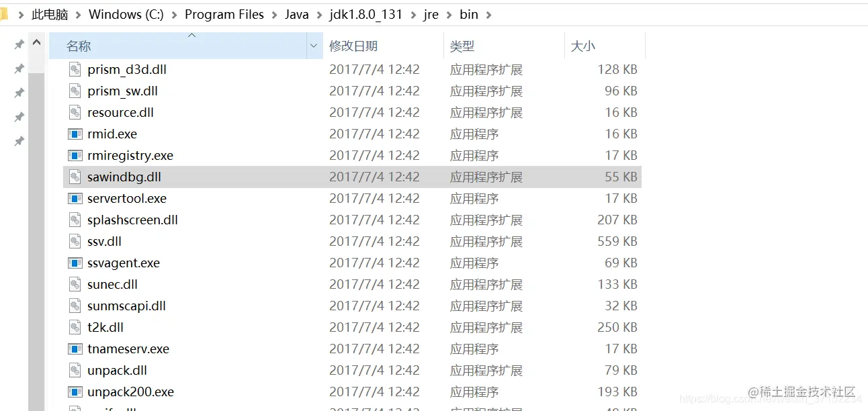
Task: Expand chevron after bin breadcrumb
Action: tap(488, 15)
